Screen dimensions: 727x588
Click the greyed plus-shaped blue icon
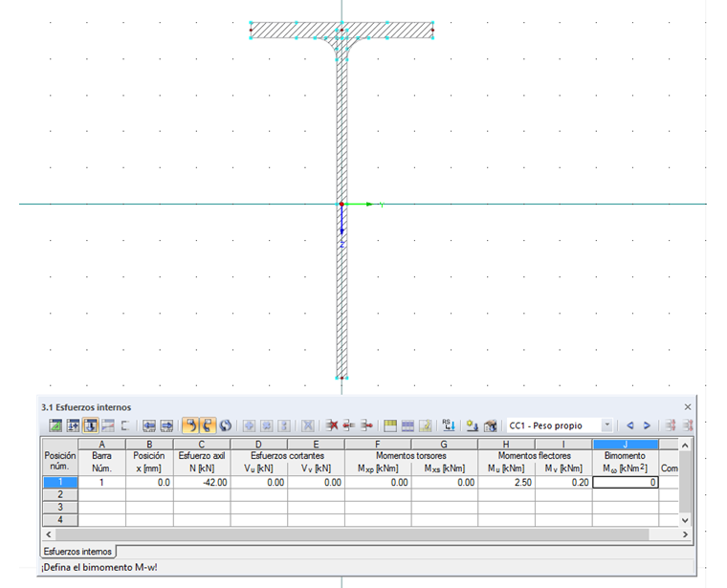click(249, 425)
